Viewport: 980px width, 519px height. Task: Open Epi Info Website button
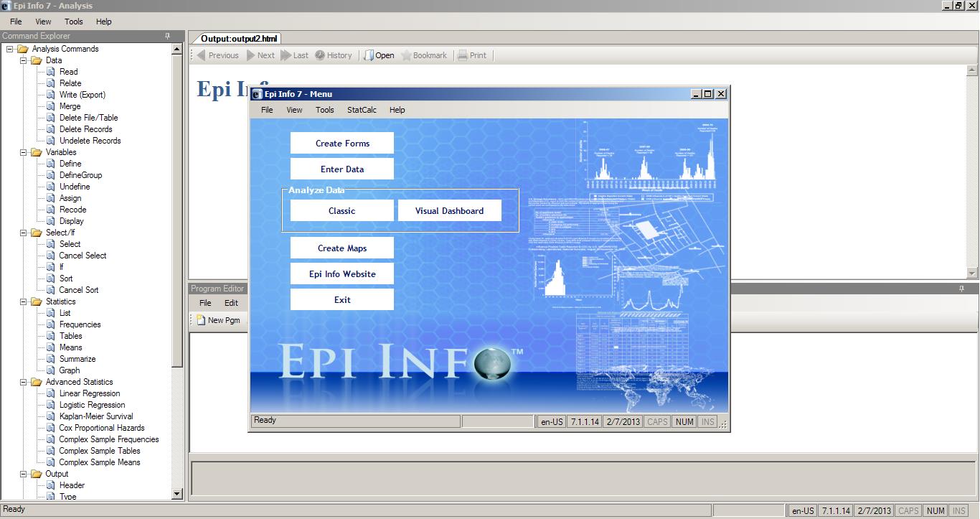[342, 273]
